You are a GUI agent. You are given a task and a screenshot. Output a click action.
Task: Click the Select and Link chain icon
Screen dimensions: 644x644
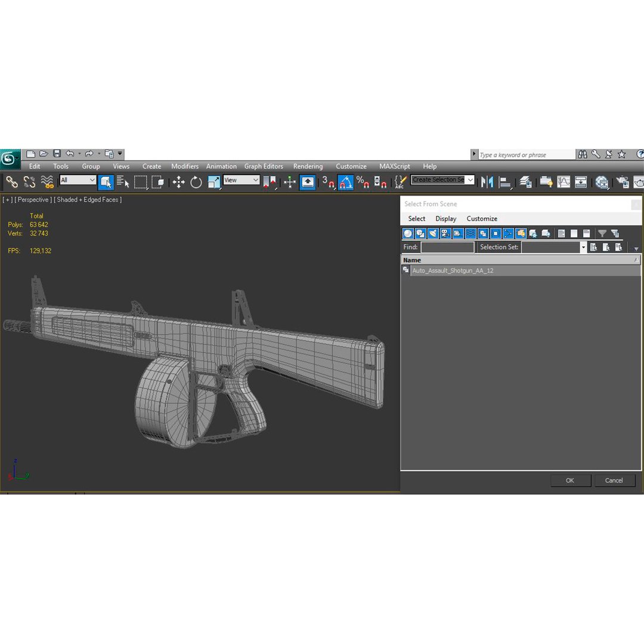[12, 182]
